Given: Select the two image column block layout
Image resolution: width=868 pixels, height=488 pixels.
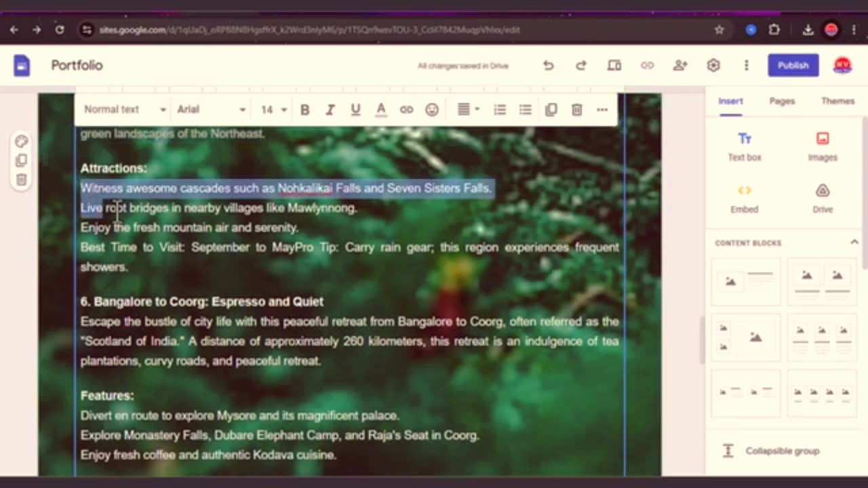Looking at the screenshot, I should pyautogui.click(x=822, y=281).
